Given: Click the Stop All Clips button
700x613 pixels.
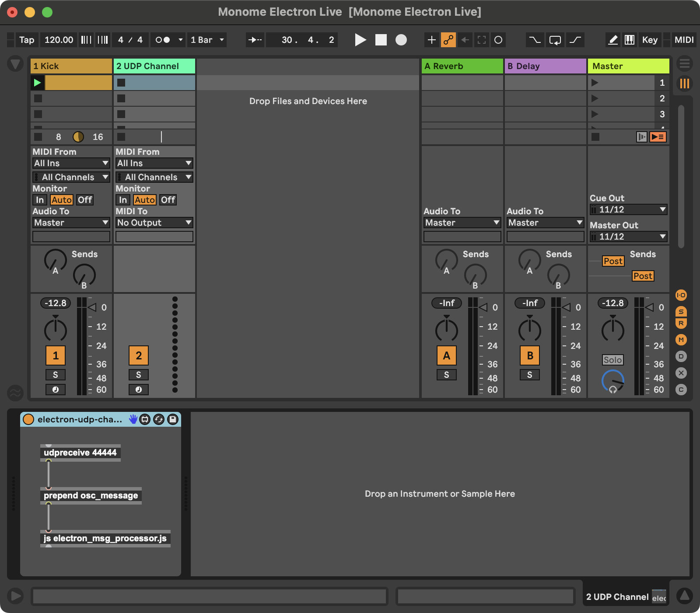Looking at the screenshot, I should coord(595,137).
